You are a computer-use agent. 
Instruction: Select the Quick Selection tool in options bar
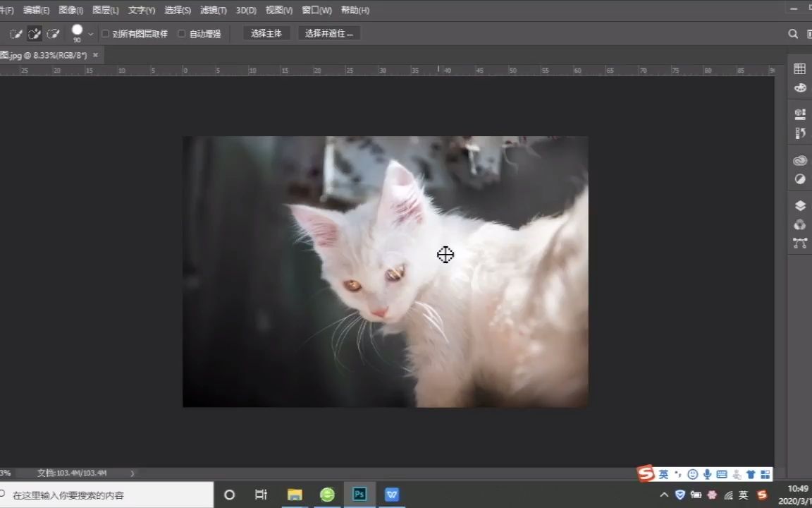click(x=16, y=33)
